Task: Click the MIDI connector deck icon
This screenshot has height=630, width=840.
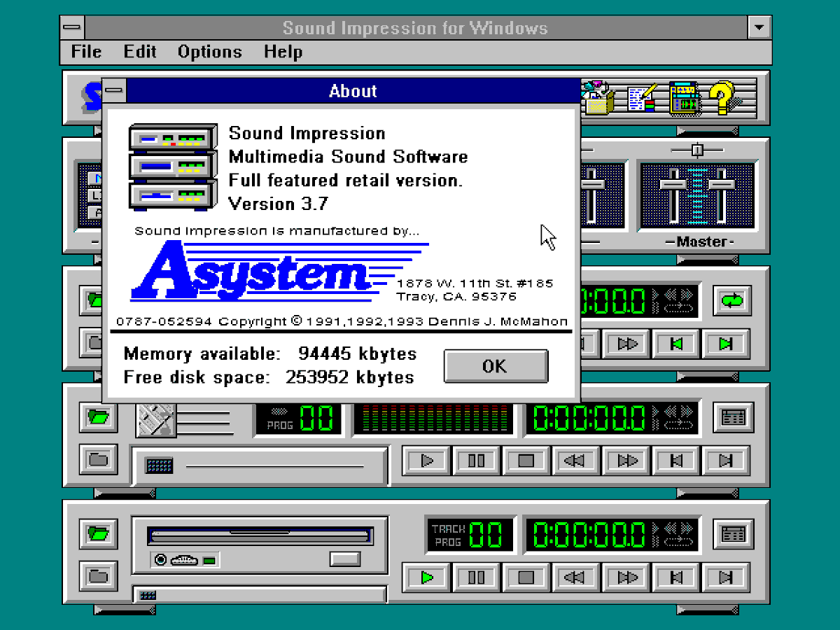Action: (155, 420)
